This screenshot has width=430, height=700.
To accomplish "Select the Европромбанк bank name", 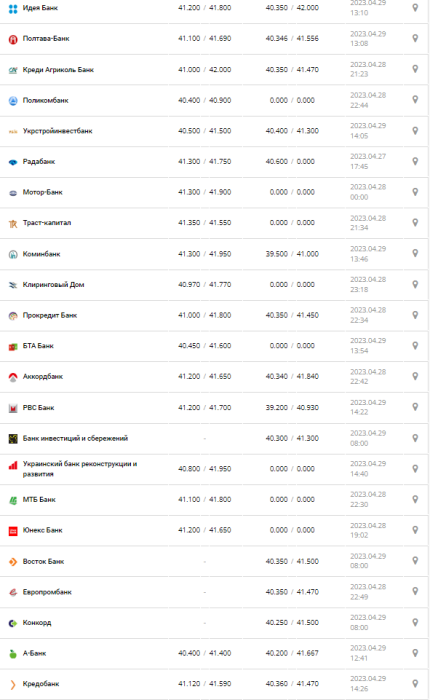I will click(x=47, y=592).
